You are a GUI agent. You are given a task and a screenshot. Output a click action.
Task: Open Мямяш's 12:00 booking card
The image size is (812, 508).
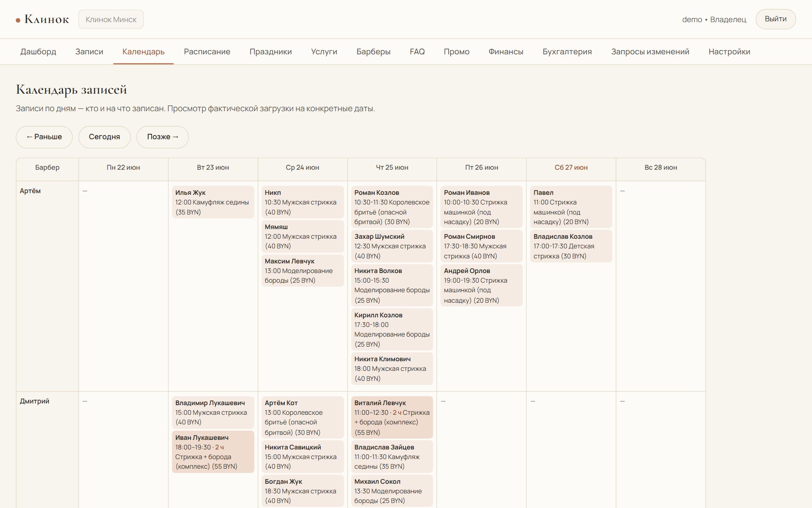coord(302,237)
